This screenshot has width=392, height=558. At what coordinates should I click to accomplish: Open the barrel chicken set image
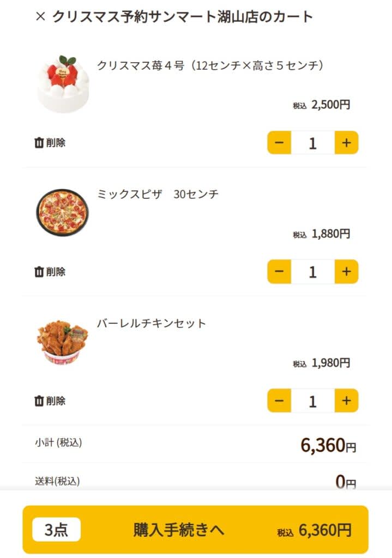(63, 342)
